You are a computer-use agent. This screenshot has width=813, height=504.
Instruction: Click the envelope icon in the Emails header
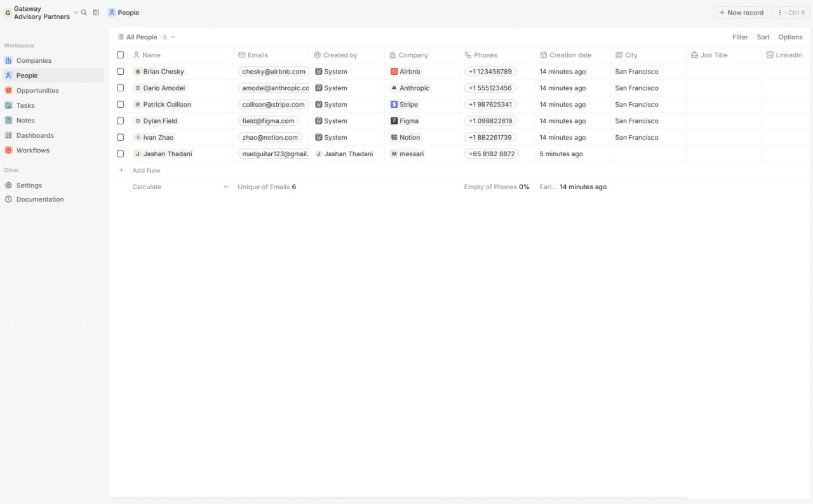coord(241,55)
